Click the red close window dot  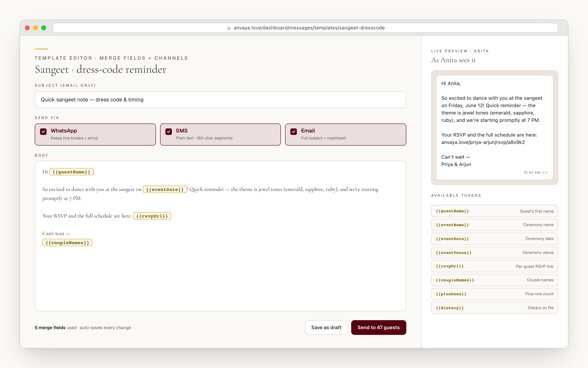(x=27, y=28)
